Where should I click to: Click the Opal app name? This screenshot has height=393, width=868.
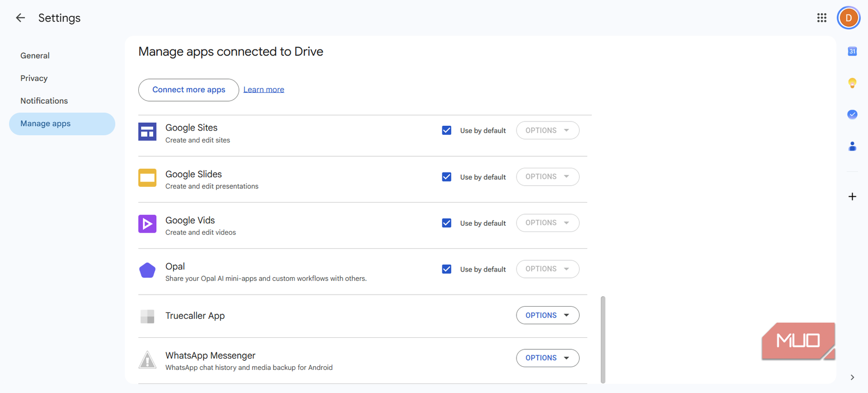tap(175, 267)
